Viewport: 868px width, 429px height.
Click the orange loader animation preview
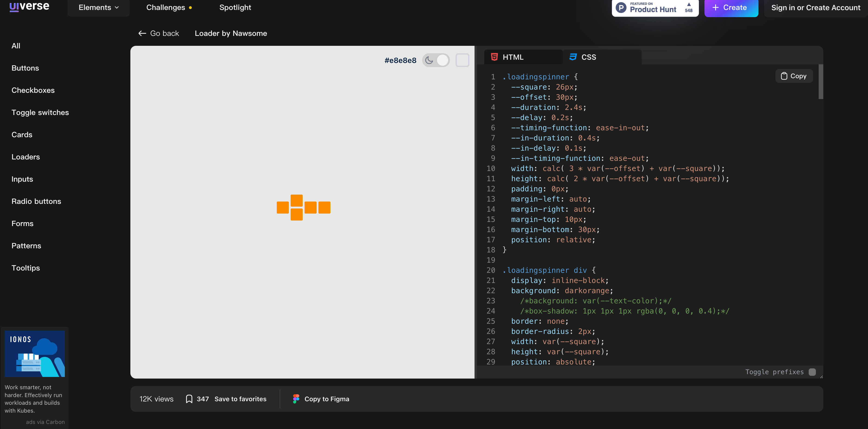pos(303,207)
